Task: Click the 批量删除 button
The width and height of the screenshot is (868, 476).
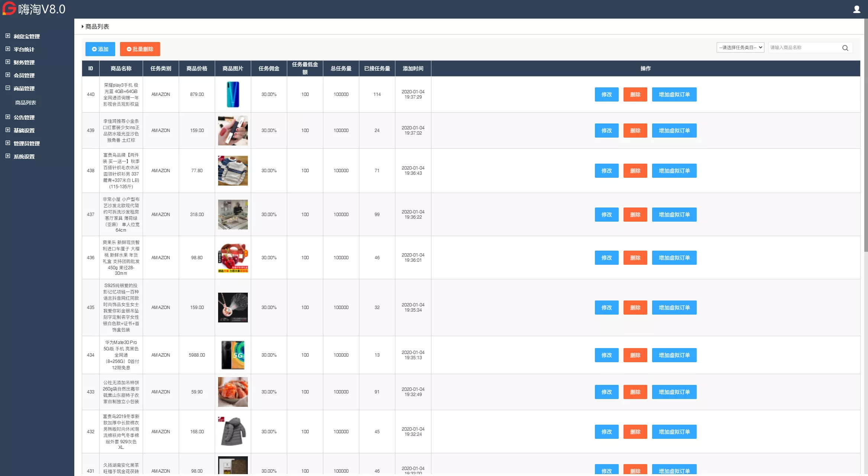Action: tap(140, 49)
